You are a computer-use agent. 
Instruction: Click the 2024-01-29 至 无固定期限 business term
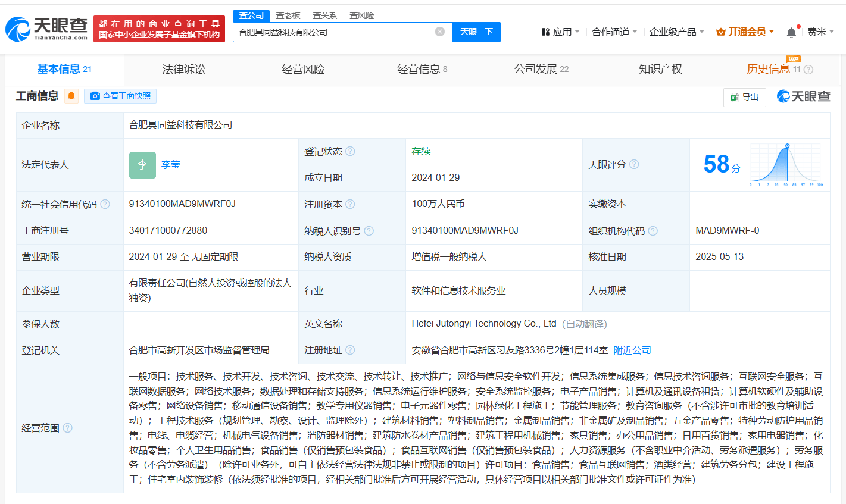pos(184,257)
